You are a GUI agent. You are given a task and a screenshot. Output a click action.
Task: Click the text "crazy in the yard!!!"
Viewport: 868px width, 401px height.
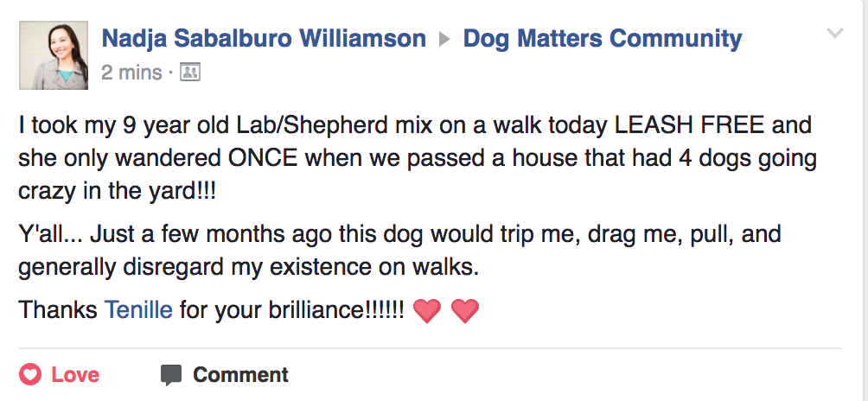[117, 191]
